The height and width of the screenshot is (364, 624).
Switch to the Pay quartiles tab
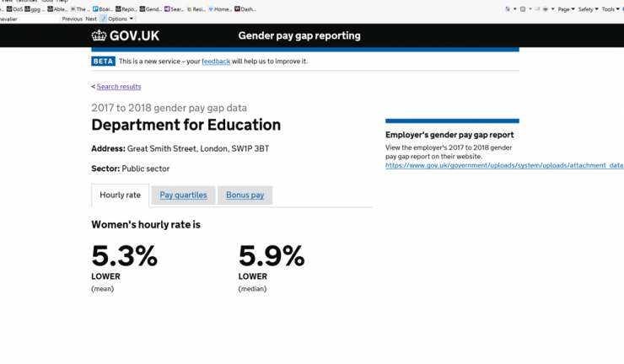click(x=184, y=195)
